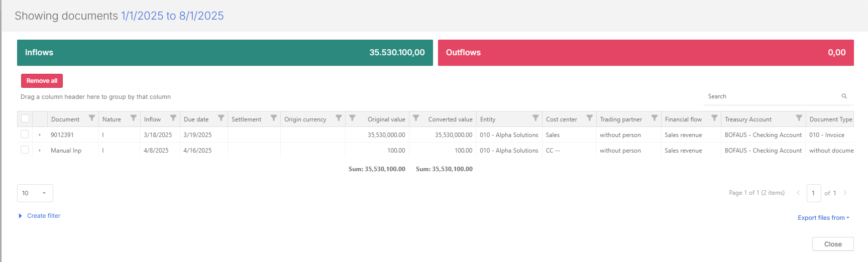Click into the Search input field
This screenshot has height=262, width=868.
pos(771,96)
